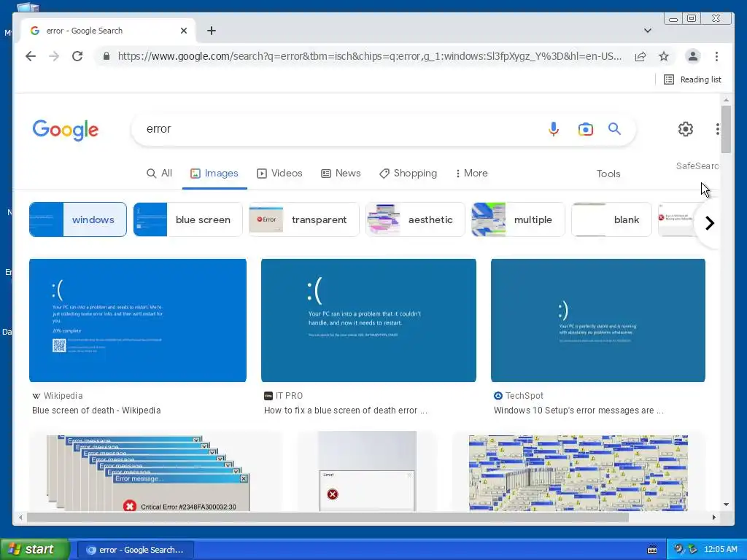Open the TechSpot smiley screen thumbnail

pos(598,321)
